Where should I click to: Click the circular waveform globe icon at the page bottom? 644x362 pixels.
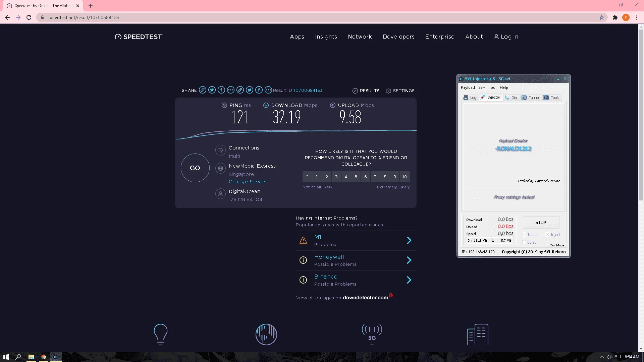point(266,334)
